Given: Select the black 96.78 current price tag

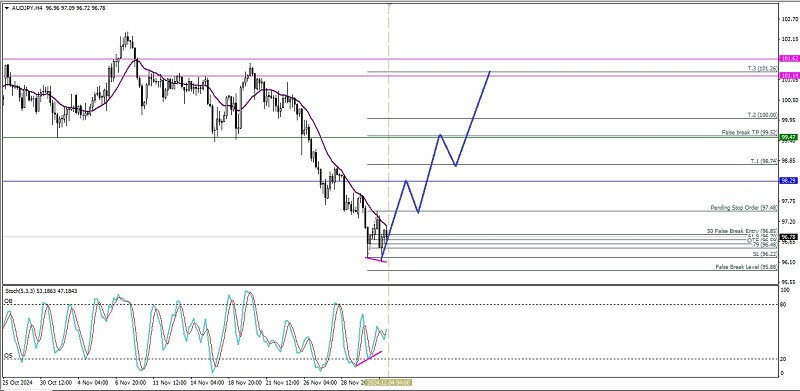Looking at the screenshot, I should pos(789,237).
